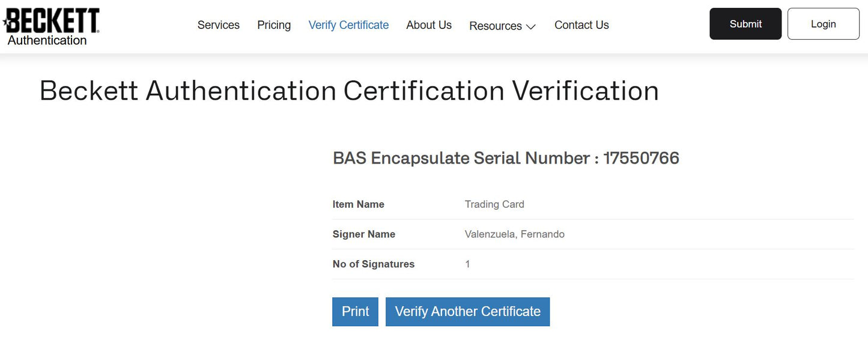Click the Signer Name label
The image size is (868, 340).
(364, 234)
